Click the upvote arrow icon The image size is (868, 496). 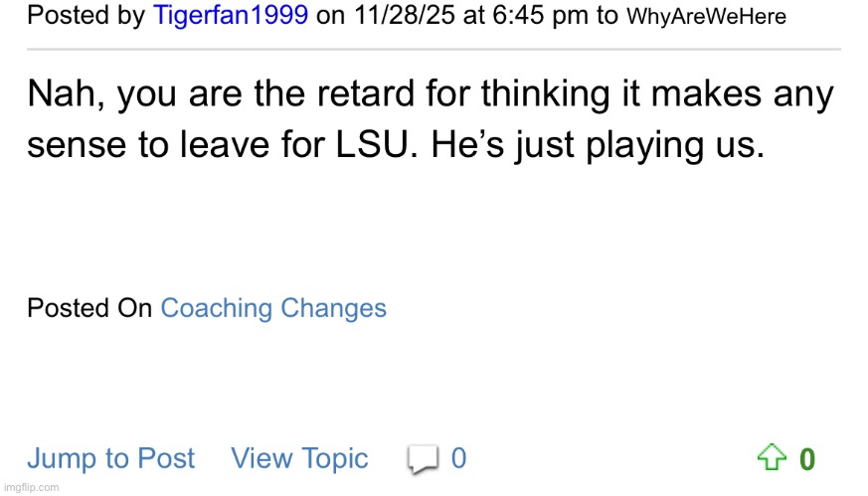pyautogui.click(x=772, y=458)
